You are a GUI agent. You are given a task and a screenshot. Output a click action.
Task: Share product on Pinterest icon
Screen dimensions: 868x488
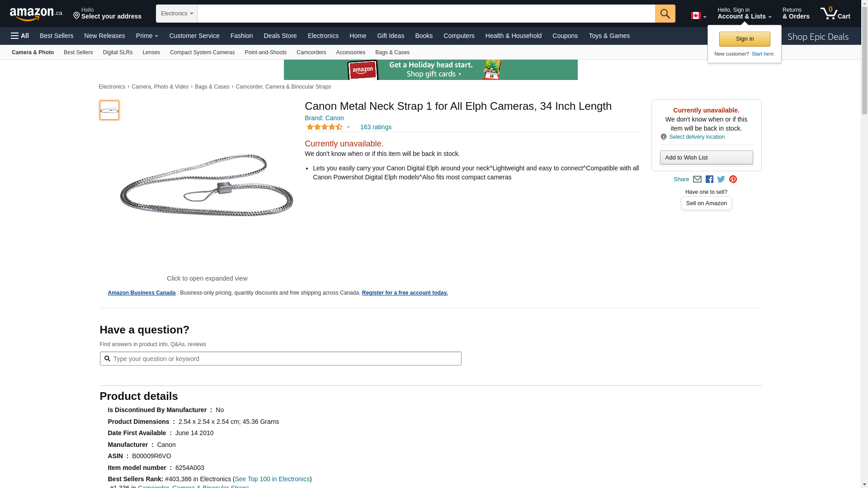point(733,179)
